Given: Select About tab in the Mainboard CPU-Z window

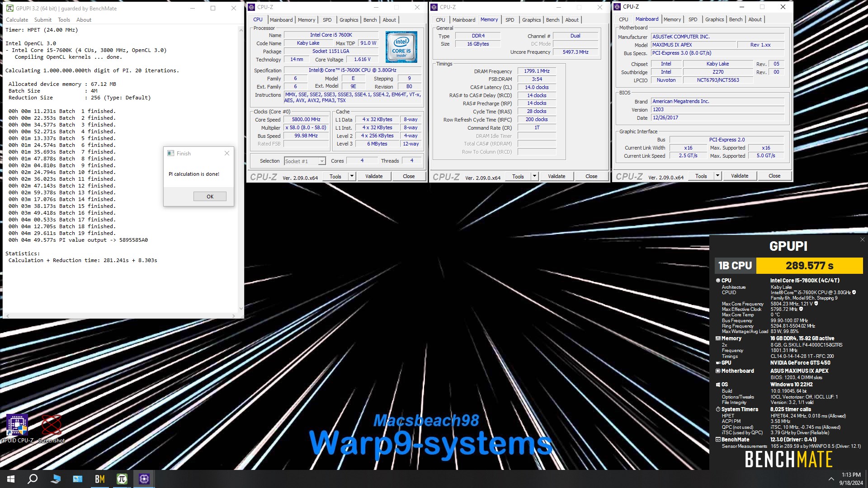Looking at the screenshot, I should [x=755, y=19].
